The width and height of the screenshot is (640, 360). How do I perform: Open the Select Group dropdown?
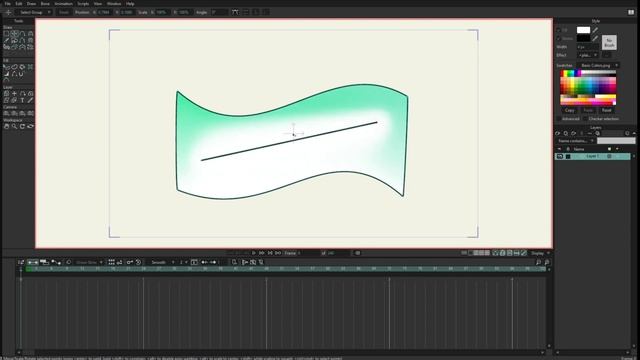pyautogui.click(x=34, y=12)
